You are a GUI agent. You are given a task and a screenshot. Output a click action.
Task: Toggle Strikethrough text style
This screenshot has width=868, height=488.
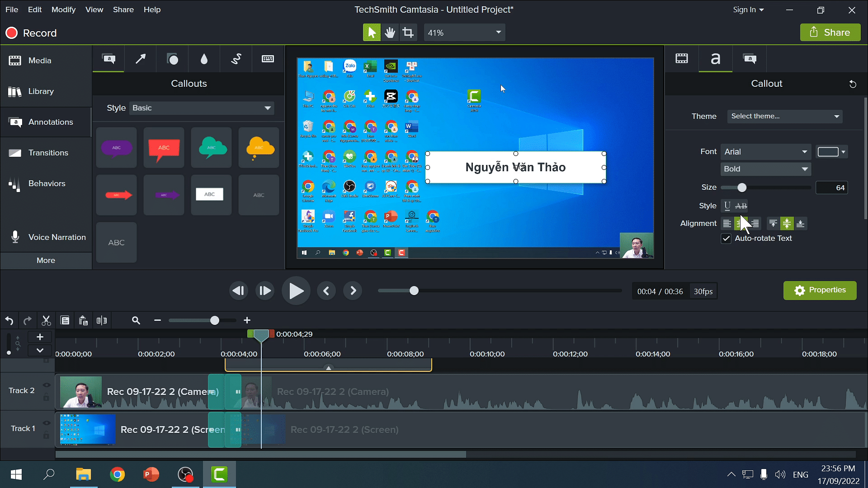tap(741, 206)
